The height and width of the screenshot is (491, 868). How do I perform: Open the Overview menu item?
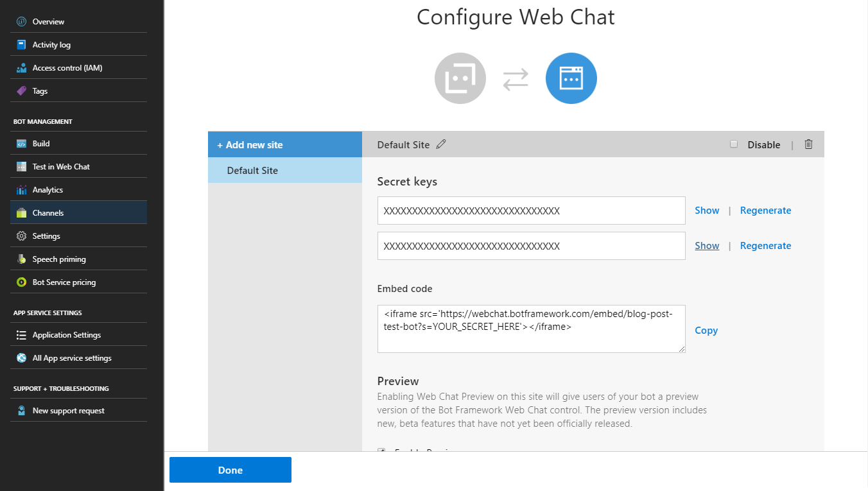coord(78,21)
